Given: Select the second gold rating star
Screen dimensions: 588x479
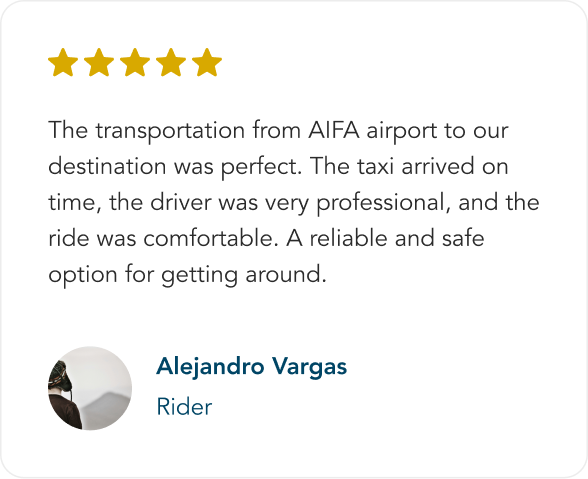Looking at the screenshot, I should [x=99, y=62].
